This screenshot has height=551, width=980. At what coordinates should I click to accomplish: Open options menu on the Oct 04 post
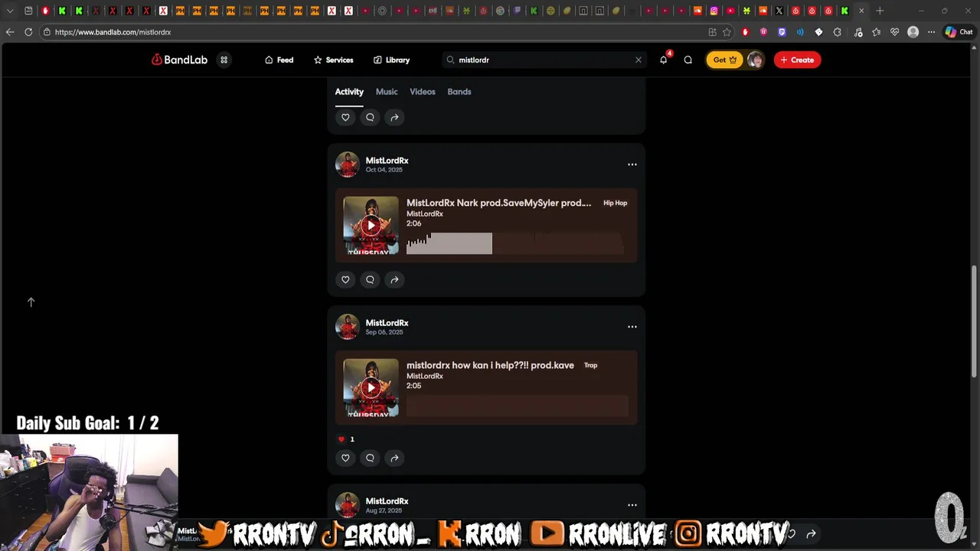[x=632, y=165]
